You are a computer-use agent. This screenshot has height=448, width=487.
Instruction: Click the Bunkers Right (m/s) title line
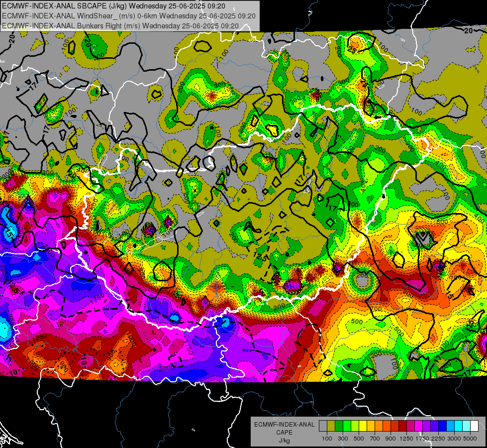[x=120, y=26]
